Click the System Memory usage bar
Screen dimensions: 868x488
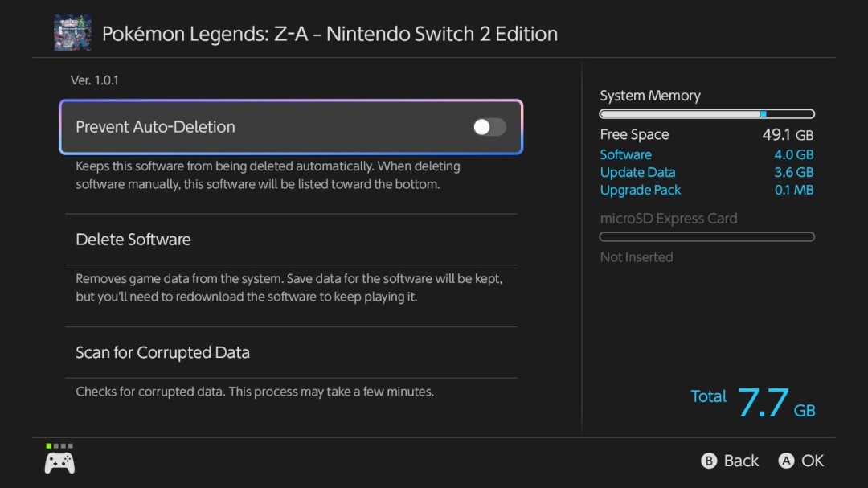coord(707,113)
